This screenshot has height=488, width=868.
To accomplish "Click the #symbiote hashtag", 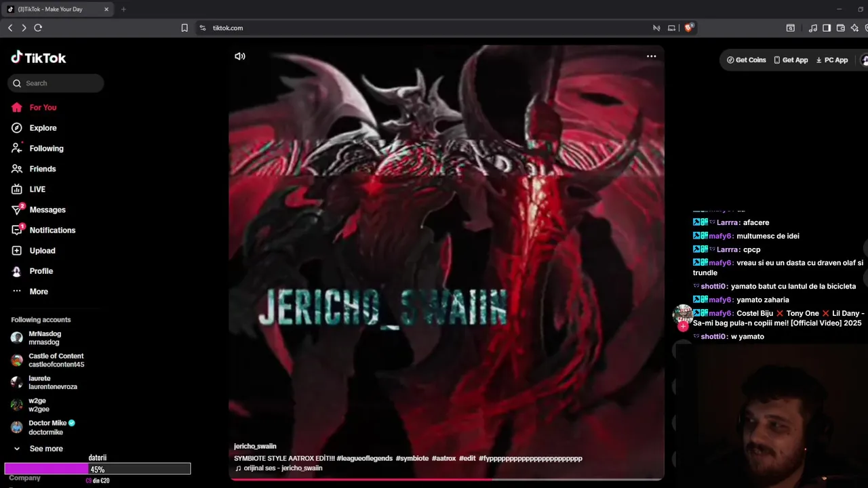I will [412, 458].
